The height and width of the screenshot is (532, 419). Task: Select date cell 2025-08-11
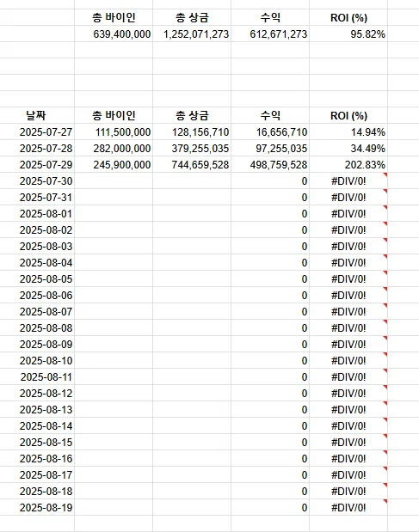point(37,377)
